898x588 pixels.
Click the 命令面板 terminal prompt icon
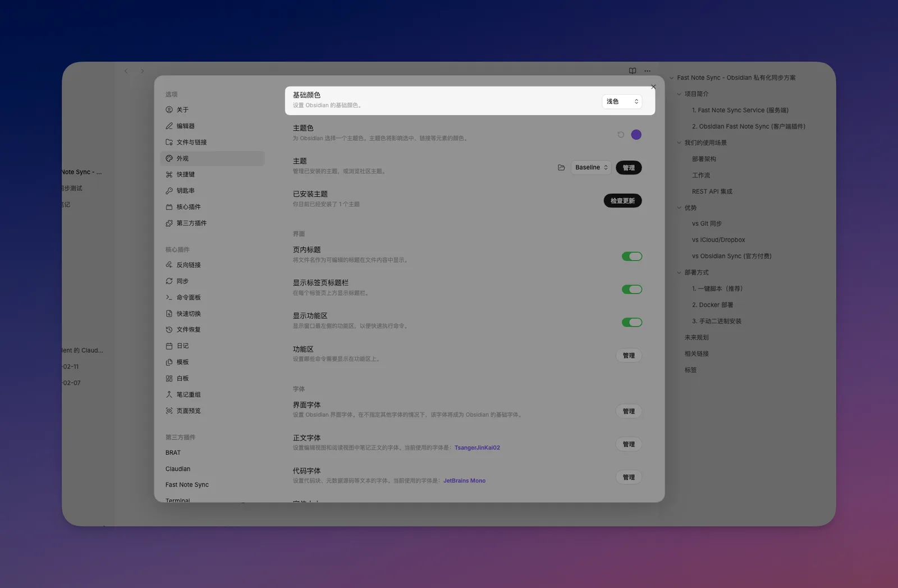point(169,297)
